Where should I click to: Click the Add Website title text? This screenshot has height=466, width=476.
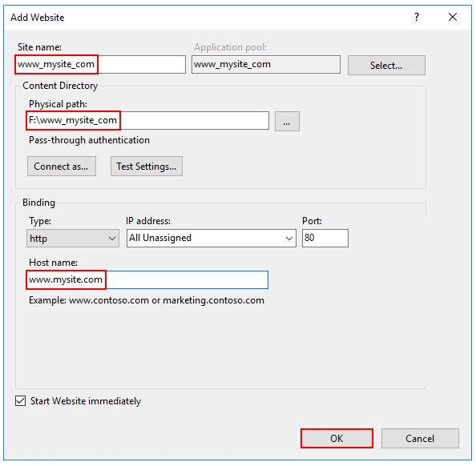38,18
